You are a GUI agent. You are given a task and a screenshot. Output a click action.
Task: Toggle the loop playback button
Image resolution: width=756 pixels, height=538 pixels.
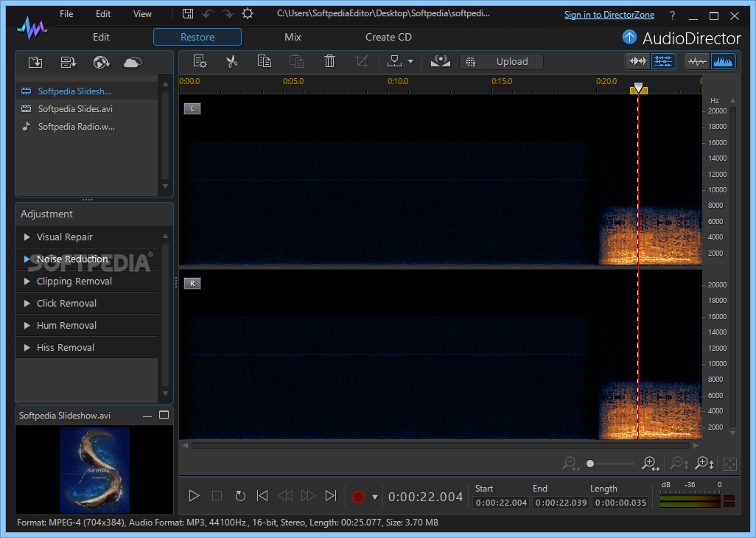click(x=240, y=496)
